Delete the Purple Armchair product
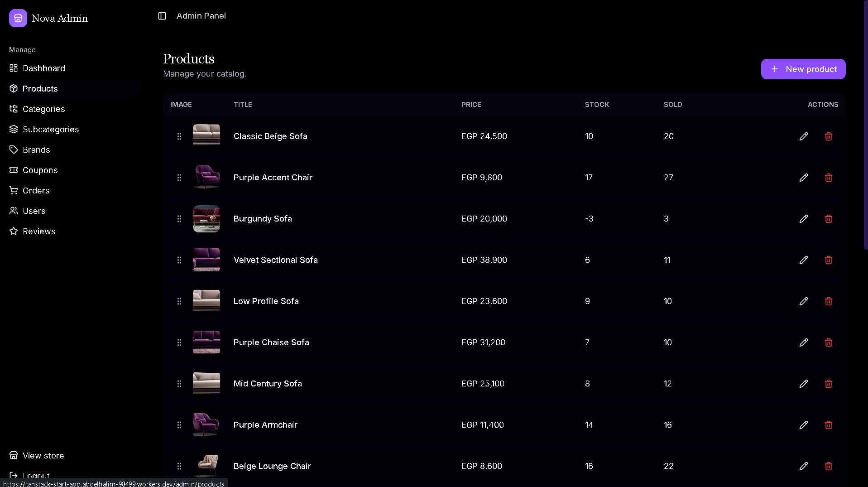Viewport: 868px width, 487px height. pyautogui.click(x=829, y=425)
